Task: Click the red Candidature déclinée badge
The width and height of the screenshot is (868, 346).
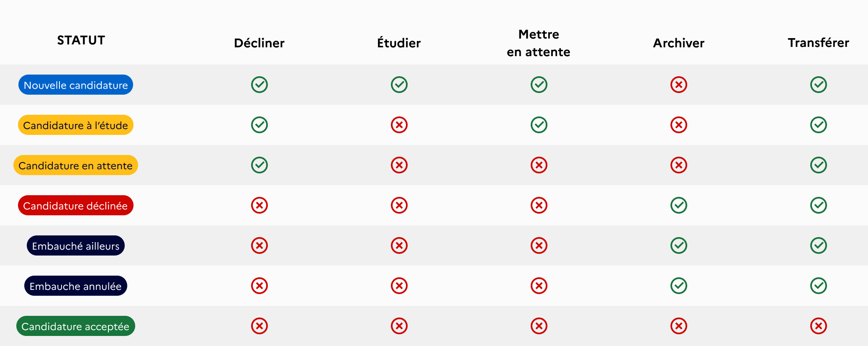Action: (76, 205)
